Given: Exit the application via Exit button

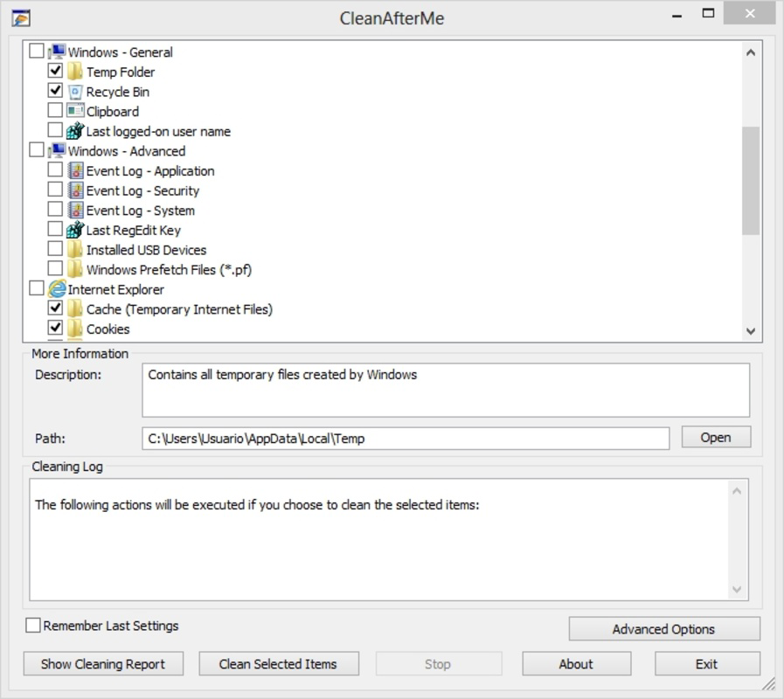Looking at the screenshot, I should pos(707,664).
